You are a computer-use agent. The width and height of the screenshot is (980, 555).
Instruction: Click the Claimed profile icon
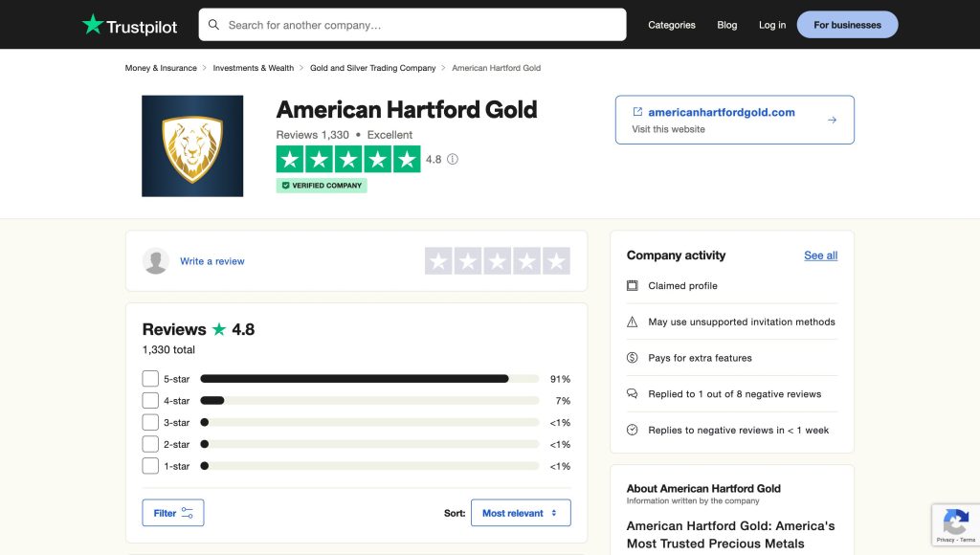point(632,286)
